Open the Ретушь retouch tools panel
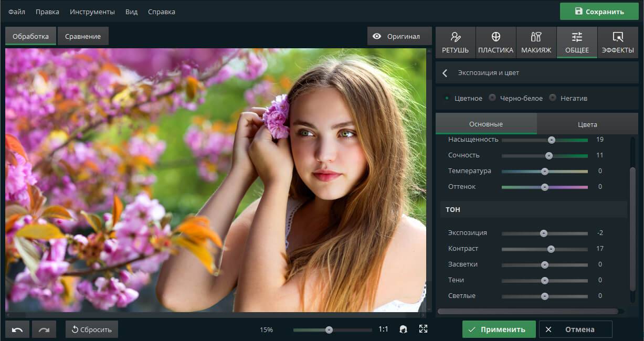Image resolution: width=644 pixels, height=341 pixels. click(455, 42)
